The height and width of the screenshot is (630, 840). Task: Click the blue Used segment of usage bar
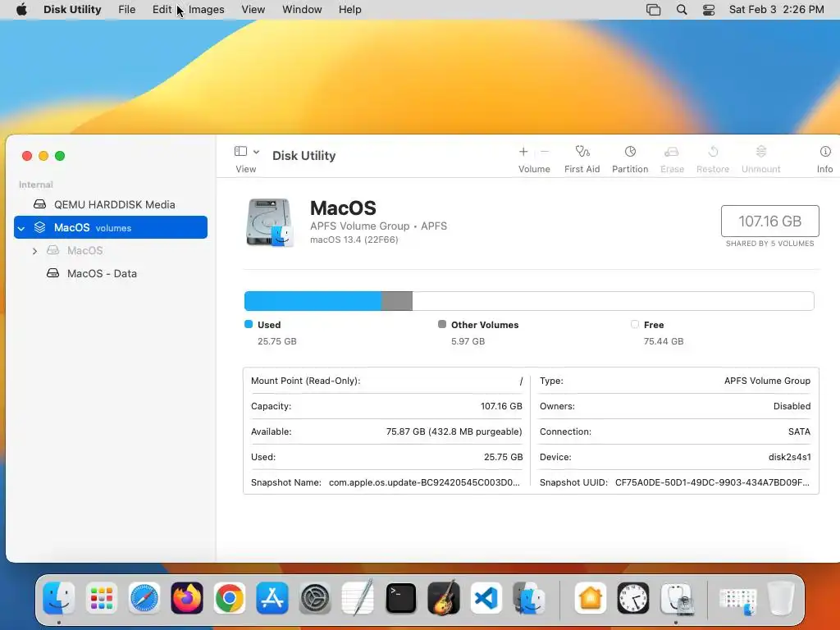tap(313, 301)
